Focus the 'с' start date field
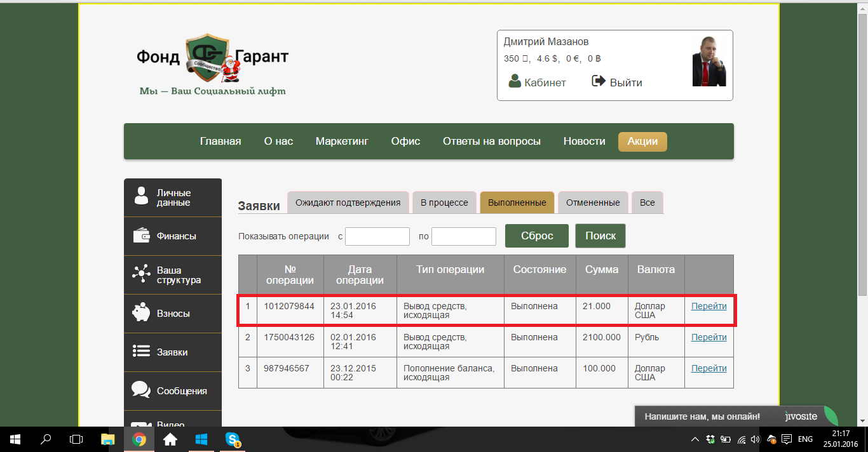868x452 pixels. click(377, 236)
